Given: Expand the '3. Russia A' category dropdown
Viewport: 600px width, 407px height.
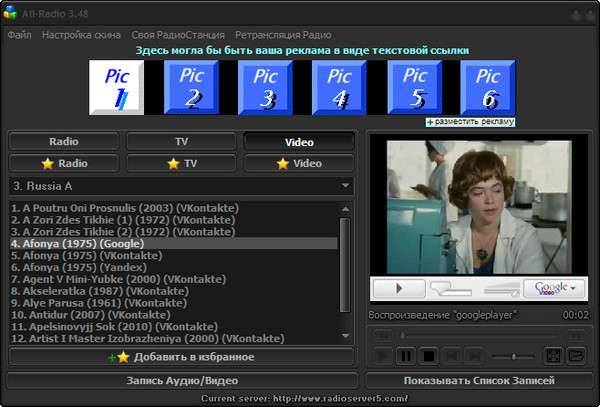Looking at the screenshot, I should click(x=346, y=186).
